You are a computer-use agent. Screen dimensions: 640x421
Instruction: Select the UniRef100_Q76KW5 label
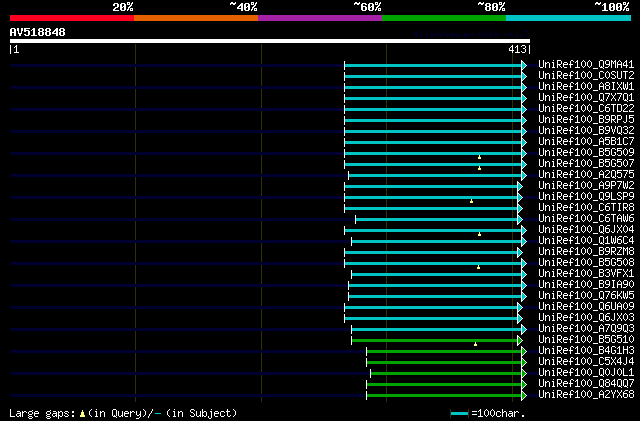[x=586, y=296]
